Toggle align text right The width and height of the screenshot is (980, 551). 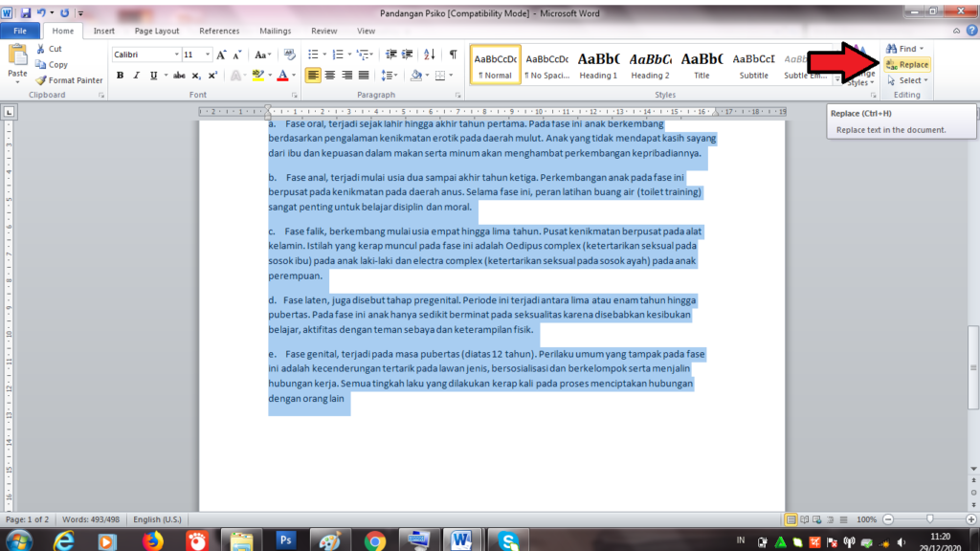(346, 76)
